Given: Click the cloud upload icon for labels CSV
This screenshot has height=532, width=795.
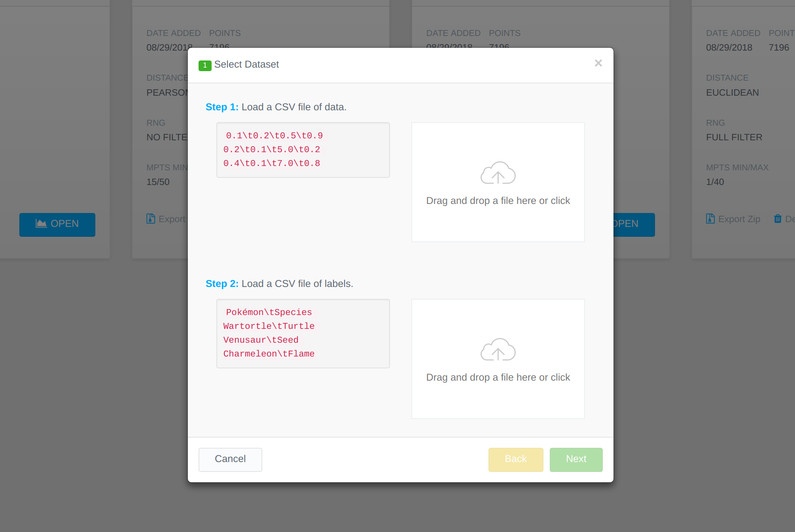Looking at the screenshot, I should point(498,350).
